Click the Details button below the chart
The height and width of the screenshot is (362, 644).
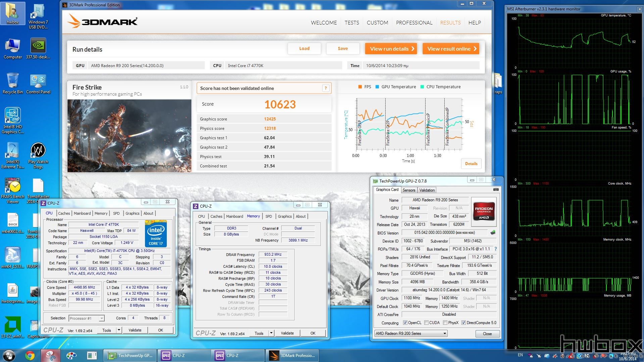471,164
